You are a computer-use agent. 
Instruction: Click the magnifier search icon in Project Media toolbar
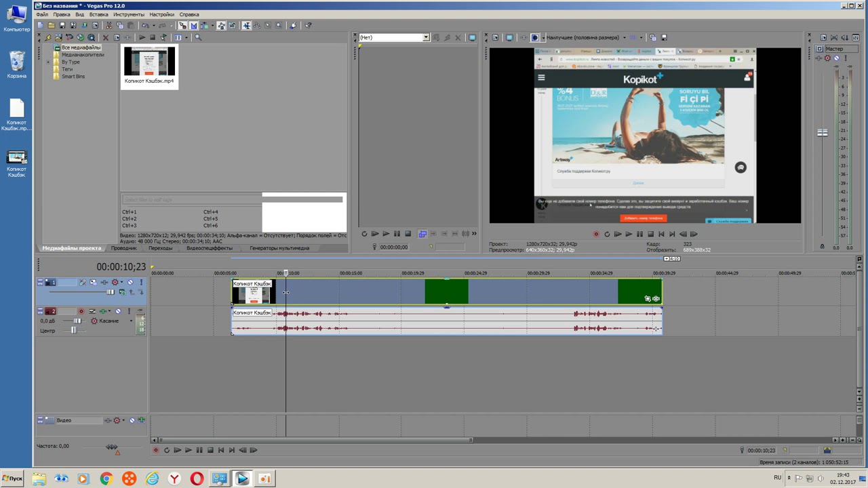pos(198,37)
